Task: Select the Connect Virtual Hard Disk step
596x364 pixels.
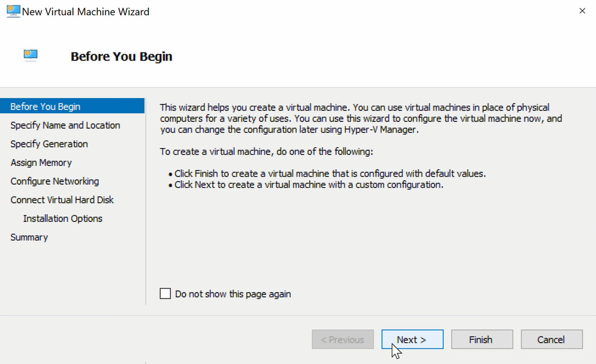Action: 62,200
